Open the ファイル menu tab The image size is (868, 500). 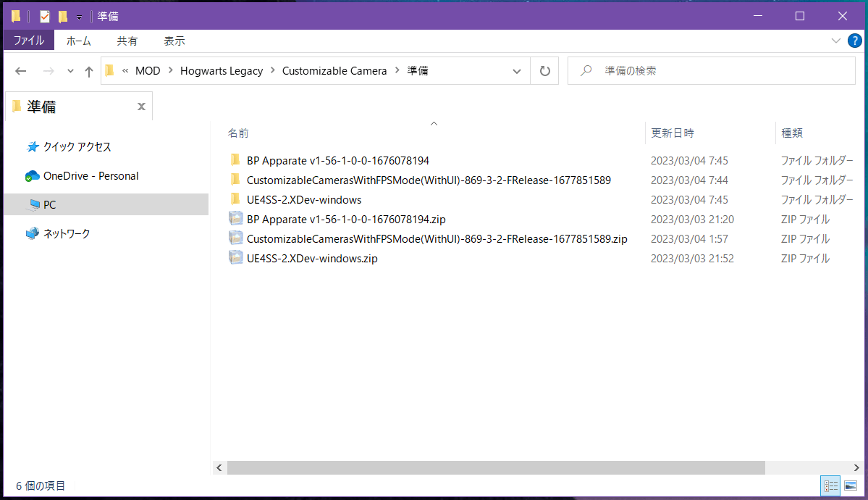click(x=29, y=41)
